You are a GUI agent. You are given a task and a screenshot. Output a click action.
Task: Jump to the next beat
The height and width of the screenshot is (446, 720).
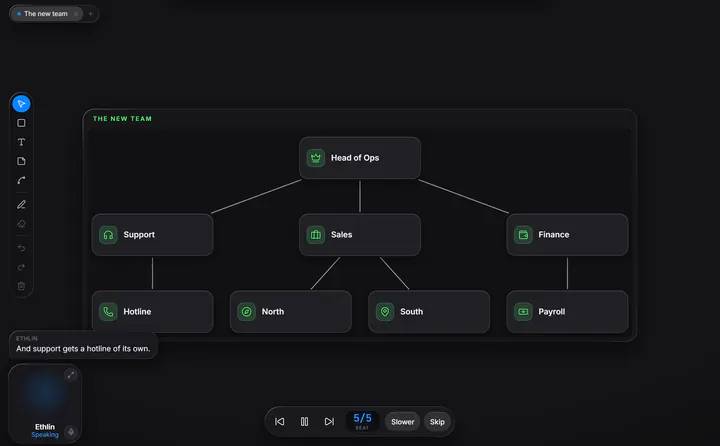[329, 422]
